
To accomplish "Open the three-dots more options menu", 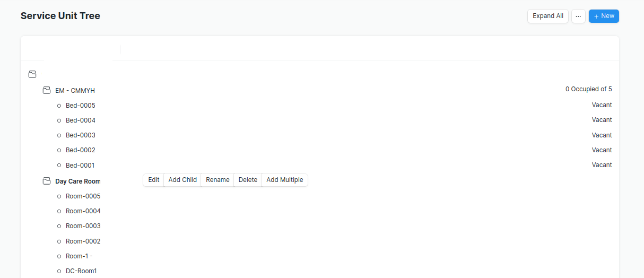I will [x=578, y=16].
